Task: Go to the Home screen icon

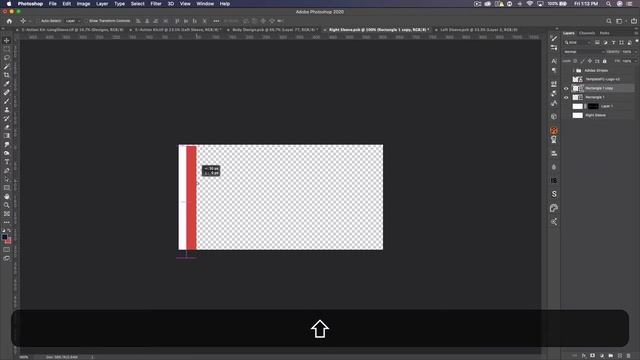Action: point(9,21)
